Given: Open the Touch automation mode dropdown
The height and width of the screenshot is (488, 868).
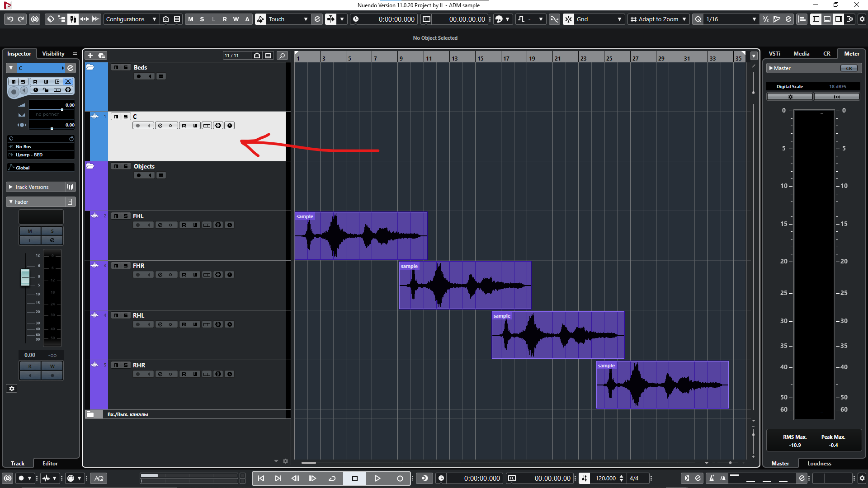Looking at the screenshot, I should pos(288,19).
